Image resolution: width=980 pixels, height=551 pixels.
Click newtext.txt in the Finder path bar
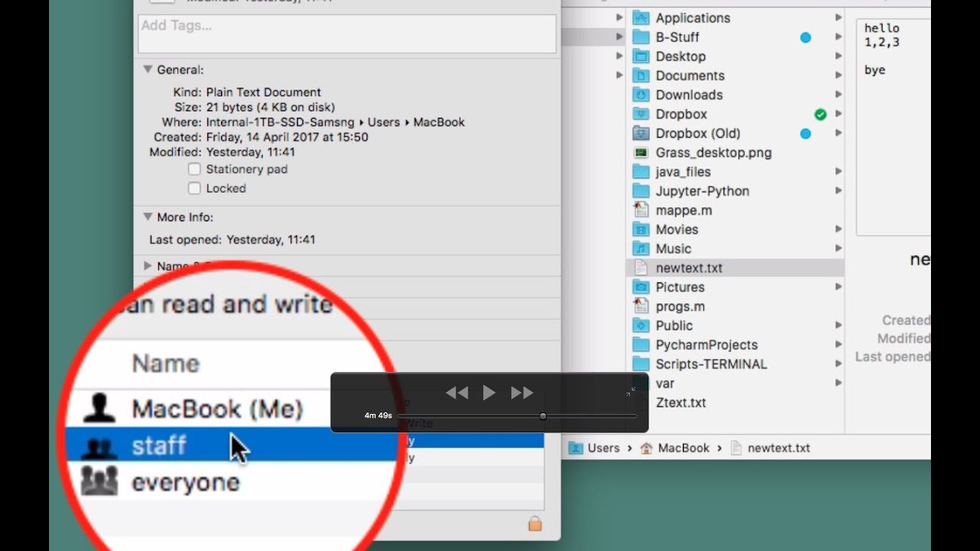coord(779,448)
